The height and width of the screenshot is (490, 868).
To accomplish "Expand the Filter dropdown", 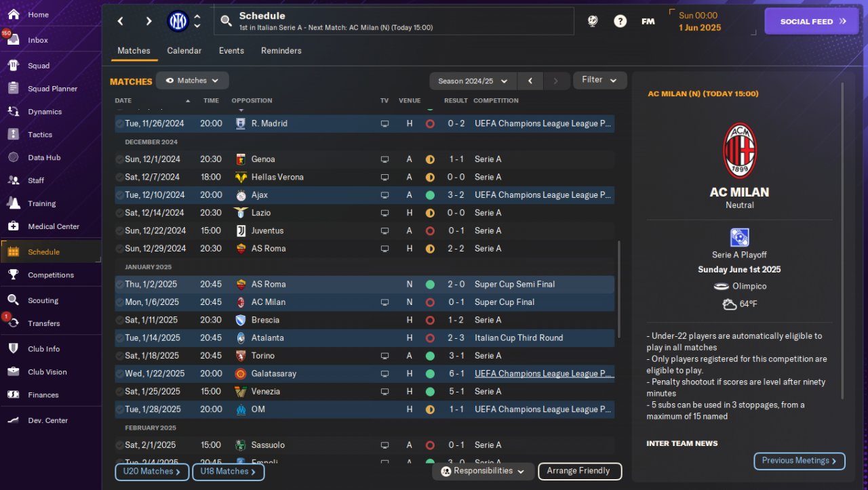I will coord(599,80).
